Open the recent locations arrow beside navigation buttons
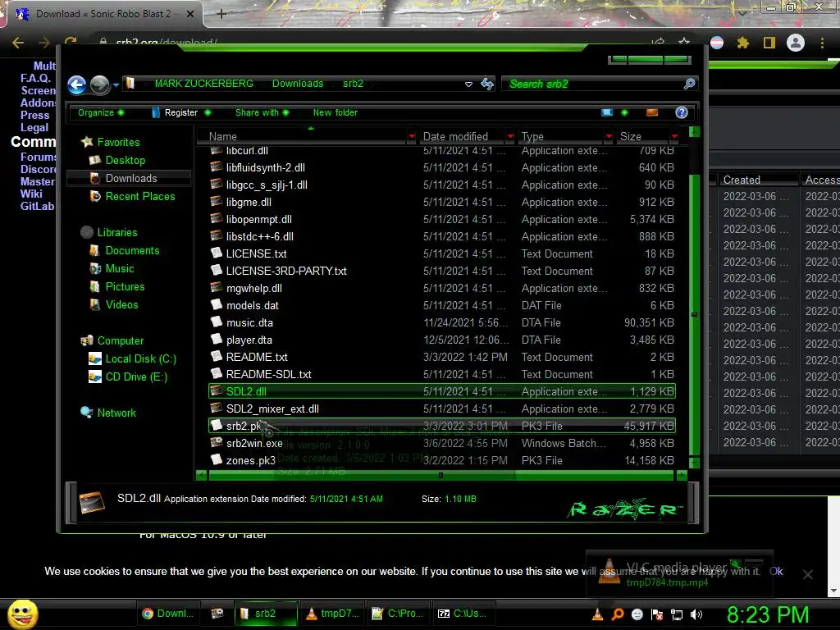The image size is (840, 630). [x=116, y=85]
